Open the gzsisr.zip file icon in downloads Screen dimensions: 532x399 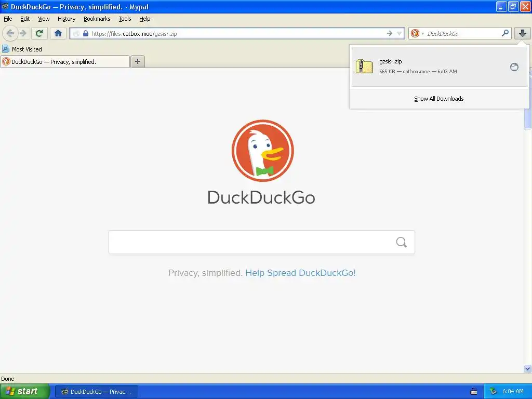[x=364, y=66]
